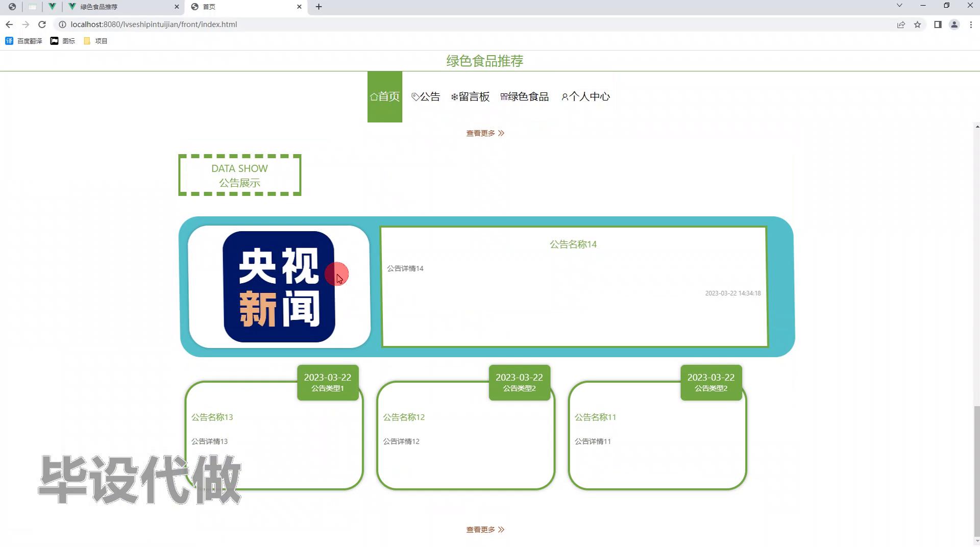Screen dimensions: 980x547
Task: Reload the page with the refresh icon
Action: pos(42,24)
